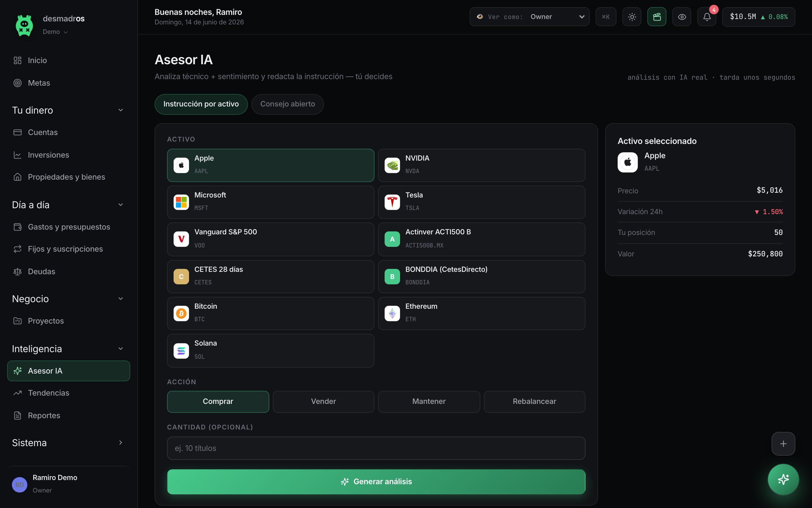The image size is (812, 508).
Task: Switch to Instrucción por activo tab
Action: (x=201, y=104)
